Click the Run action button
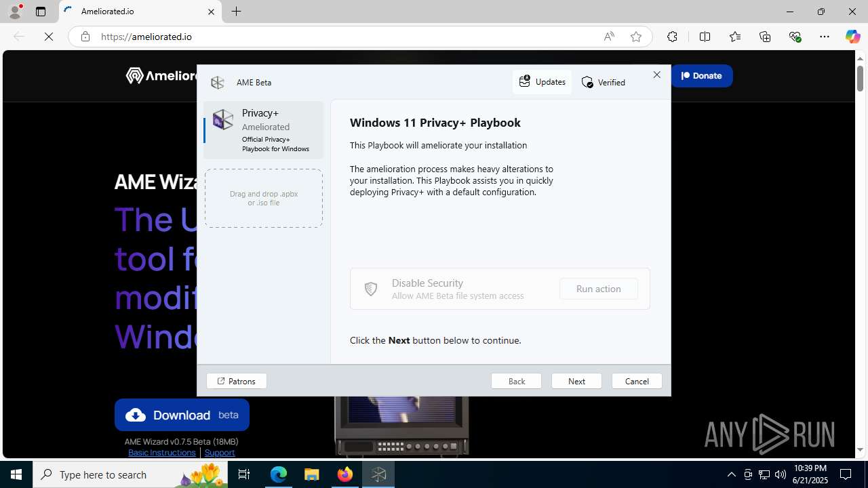This screenshot has height=488, width=868. pyautogui.click(x=599, y=289)
